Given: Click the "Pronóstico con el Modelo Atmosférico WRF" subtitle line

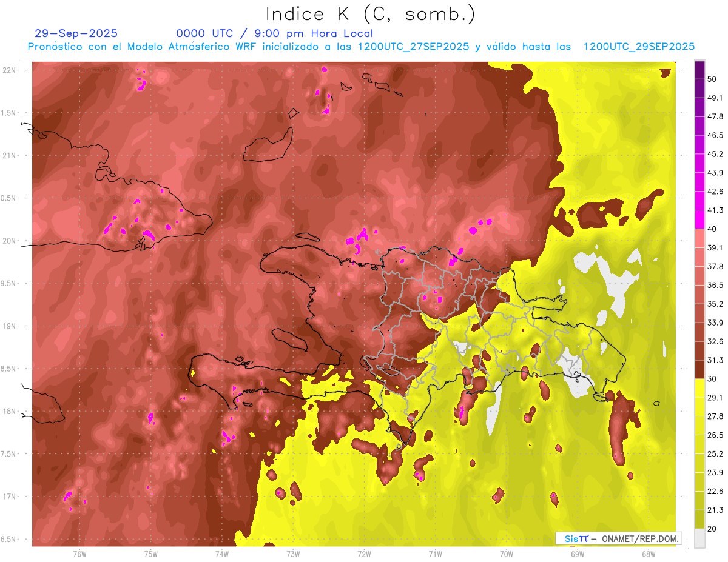Looking at the screenshot, I should point(362,47).
